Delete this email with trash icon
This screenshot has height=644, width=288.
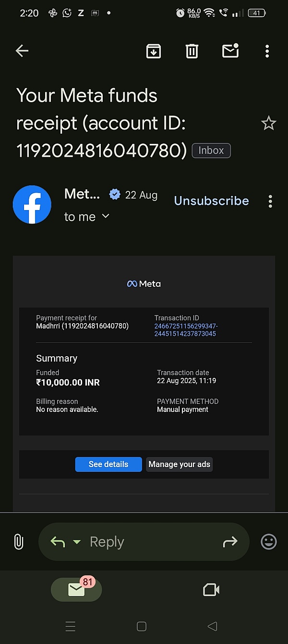tap(192, 51)
